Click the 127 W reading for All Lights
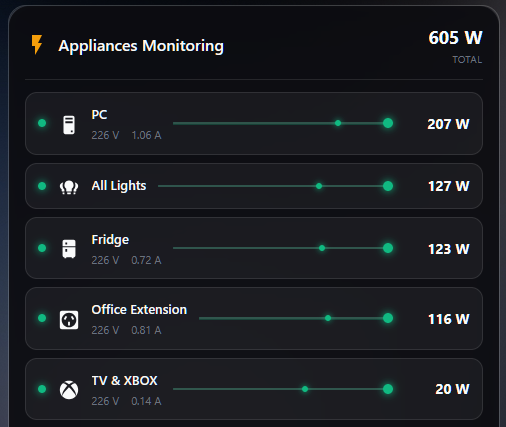 coord(449,186)
